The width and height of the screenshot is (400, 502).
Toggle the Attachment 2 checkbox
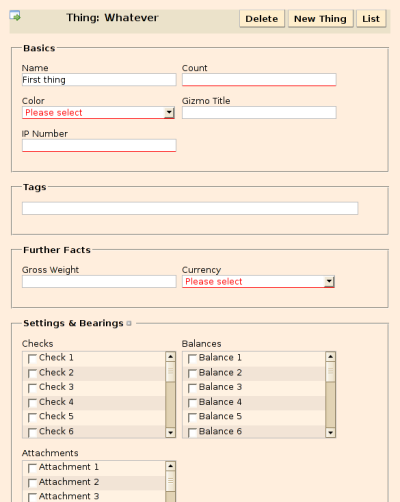(32, 483)
